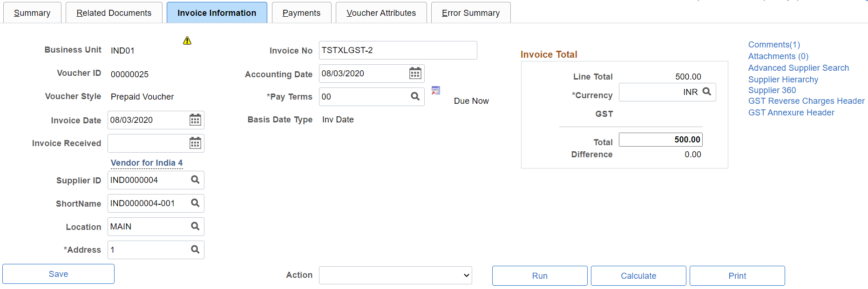Open the Action dropdown menu
Viewport: 868px width, 289px height.
pyautogui.click(x=395, y=275)
